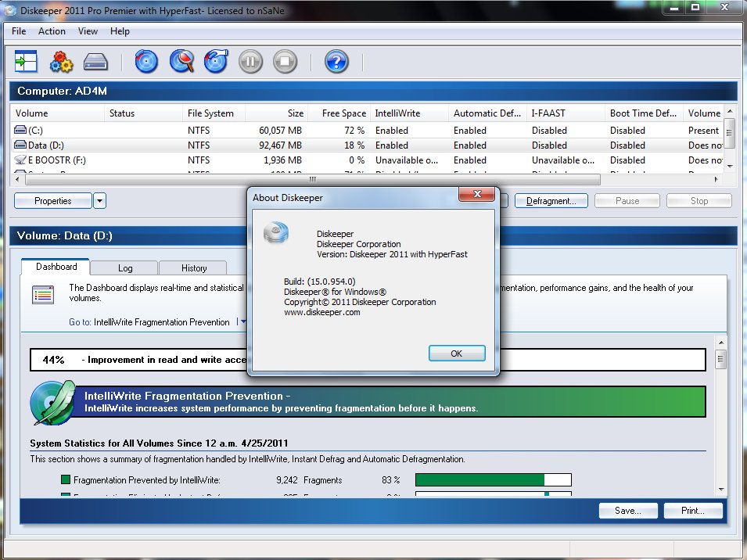Sort by the I-FAAST column header

[566, 113]
